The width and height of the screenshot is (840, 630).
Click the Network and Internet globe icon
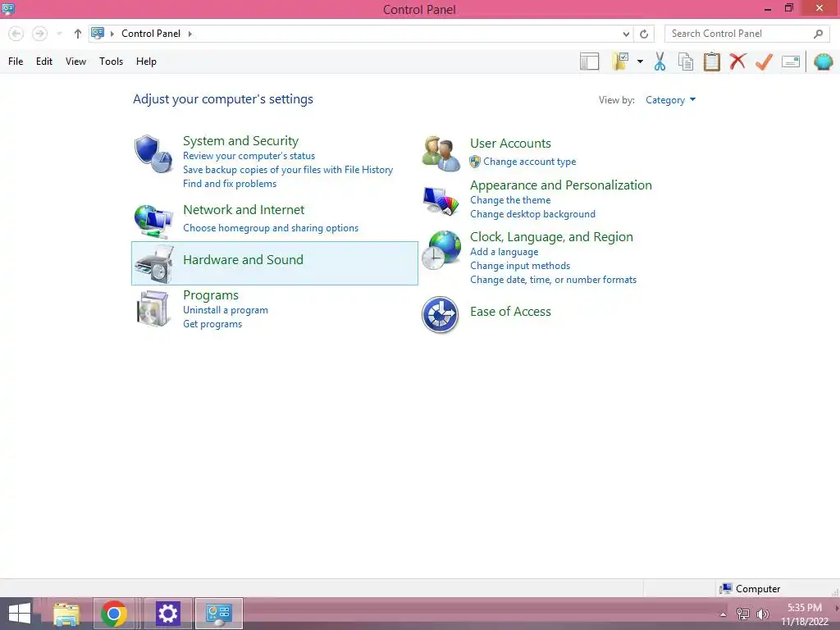point(153,221)
